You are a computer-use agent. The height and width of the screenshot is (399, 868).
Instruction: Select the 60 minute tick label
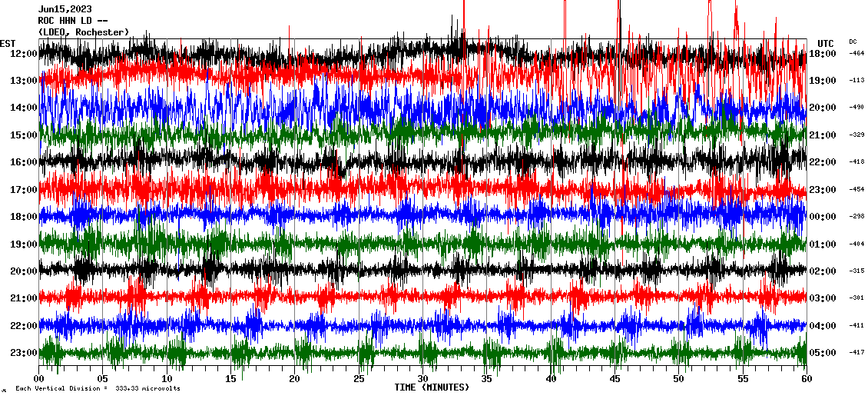click(806, 379)
